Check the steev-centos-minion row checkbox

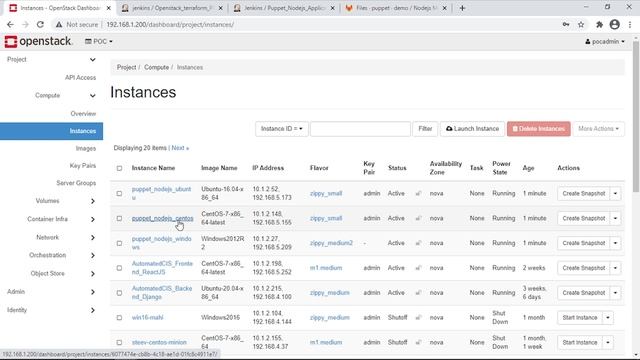pos(119,342)
